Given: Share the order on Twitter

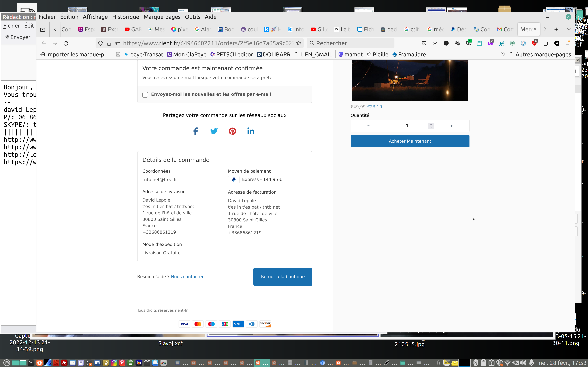Looking at the screenshot, I should click(214, 131).
